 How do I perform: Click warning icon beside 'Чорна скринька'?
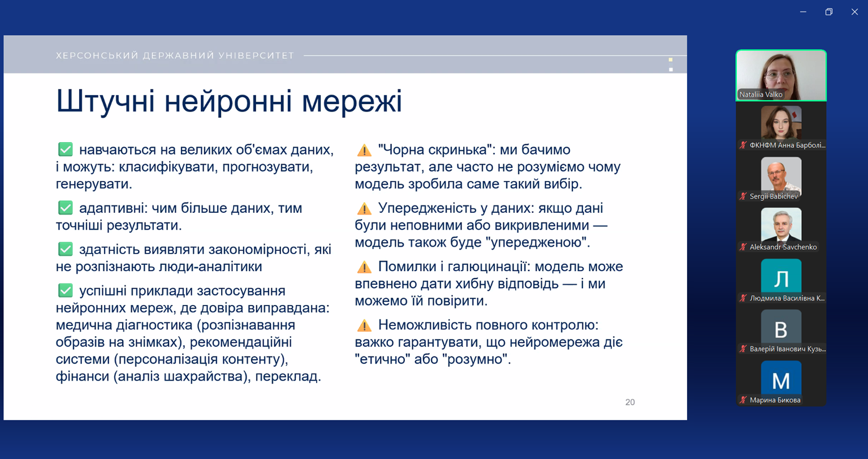(364, 151)
